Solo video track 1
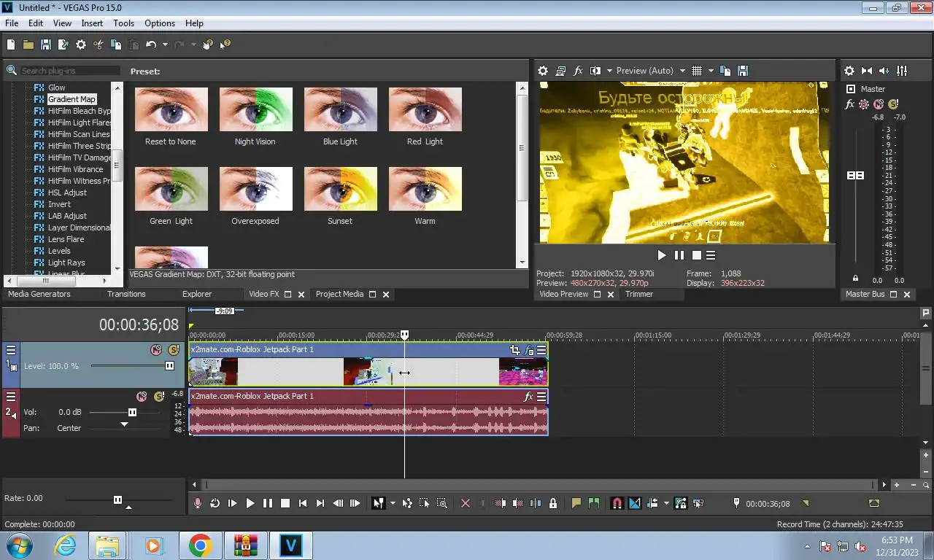The width and height of the screenshot is (934, 560). (174, 350)
